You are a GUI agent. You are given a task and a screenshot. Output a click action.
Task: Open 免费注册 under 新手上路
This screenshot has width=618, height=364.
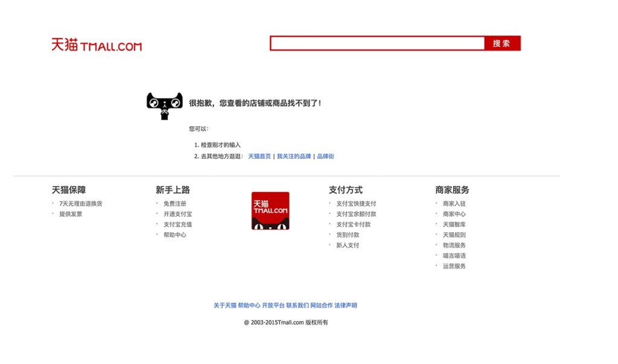[x=175, y=204]
